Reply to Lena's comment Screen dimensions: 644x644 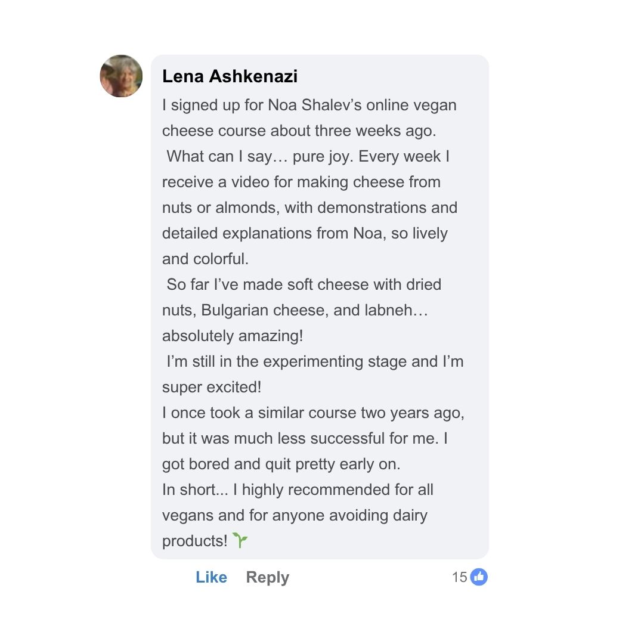click(x=267, y=577)
